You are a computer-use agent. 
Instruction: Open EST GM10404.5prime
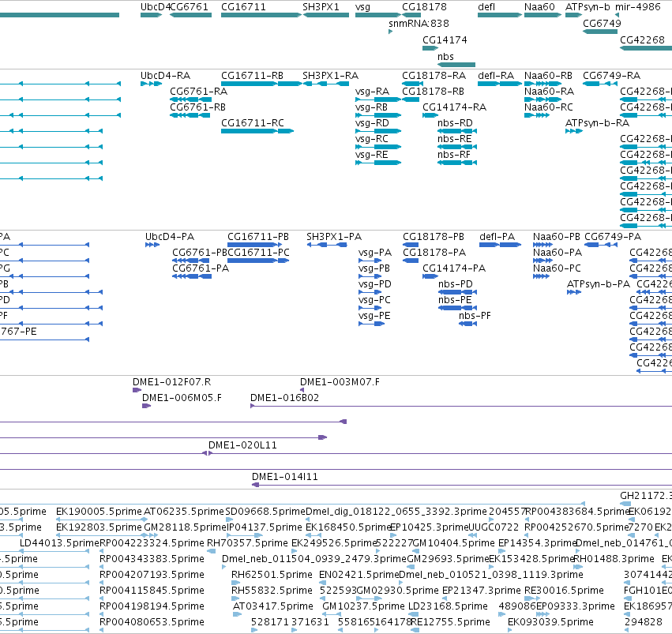click(x=453, y=543)
